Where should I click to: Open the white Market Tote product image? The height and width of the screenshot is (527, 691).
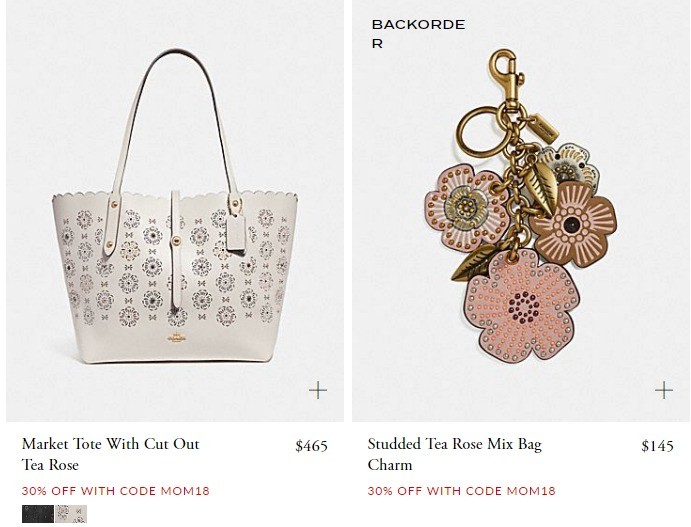[x=175, y=211]
